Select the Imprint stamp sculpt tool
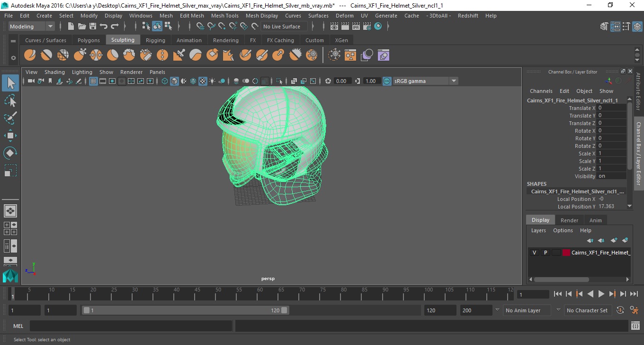 pyautogui.click(x=179, y=55)
